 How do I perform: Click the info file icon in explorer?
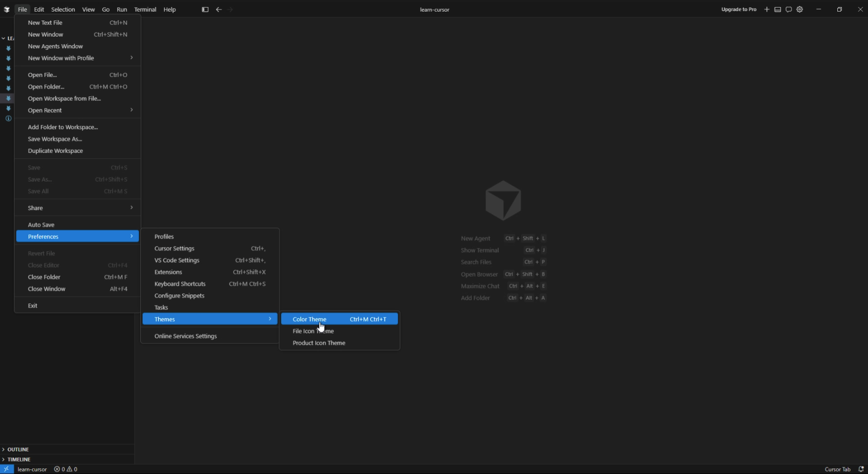[x=8, y=119]
